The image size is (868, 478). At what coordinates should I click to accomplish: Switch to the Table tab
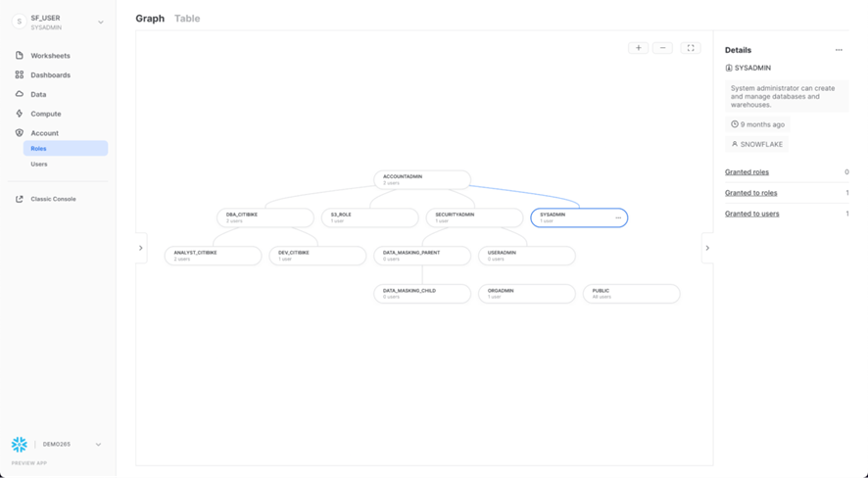[x=187, y=19]
